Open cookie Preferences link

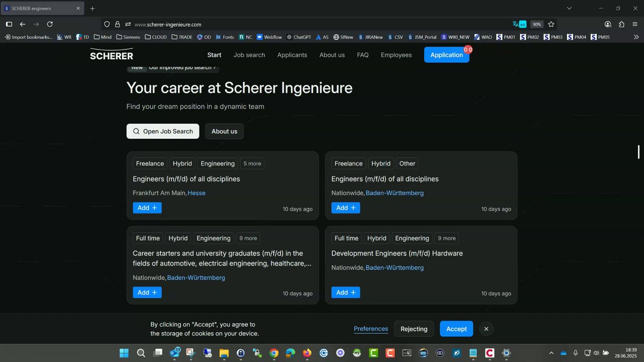371,329
